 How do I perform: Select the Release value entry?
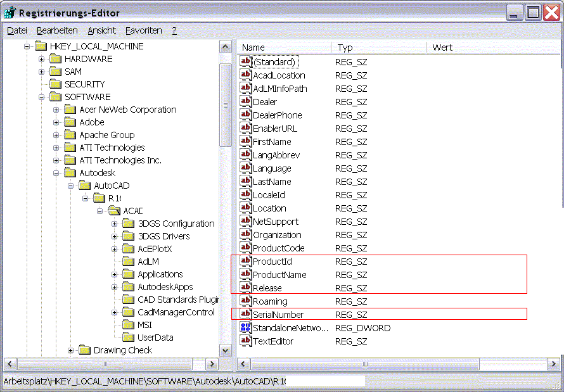(x=267, y=288)
